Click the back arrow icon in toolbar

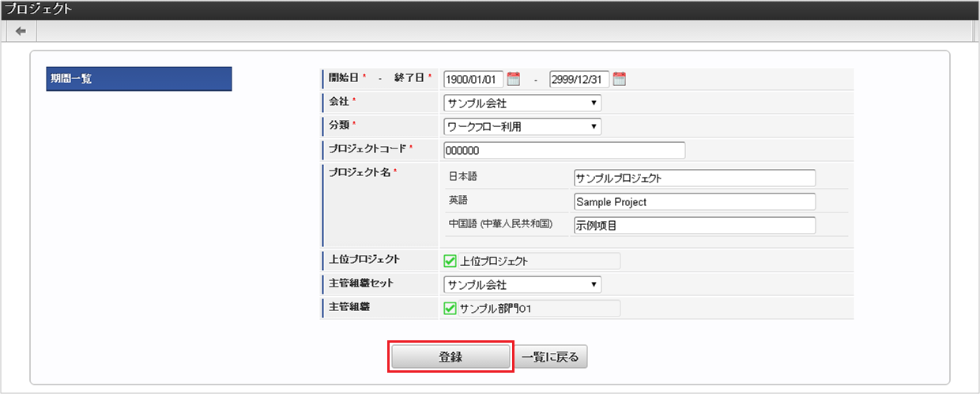[x=21, y=31]
